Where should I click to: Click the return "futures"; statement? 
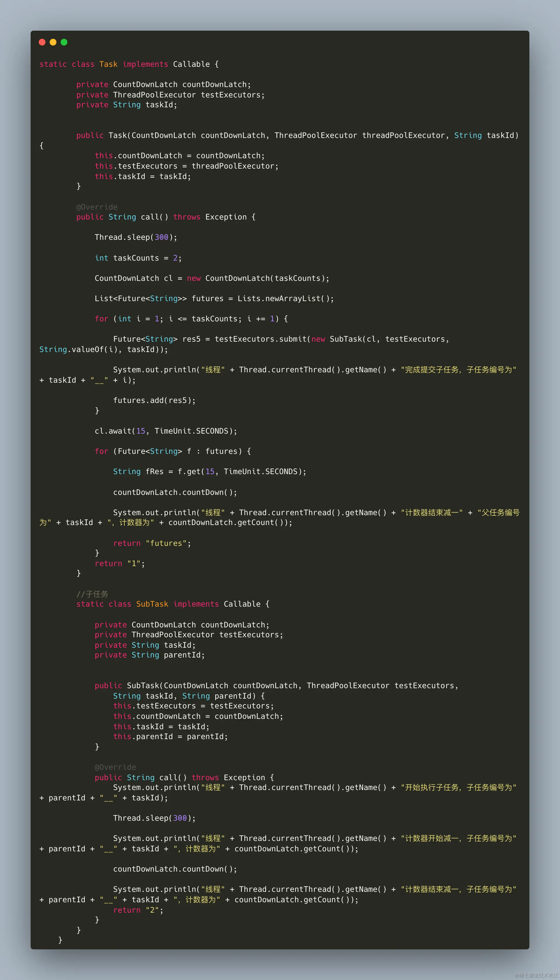click(152, 543)
